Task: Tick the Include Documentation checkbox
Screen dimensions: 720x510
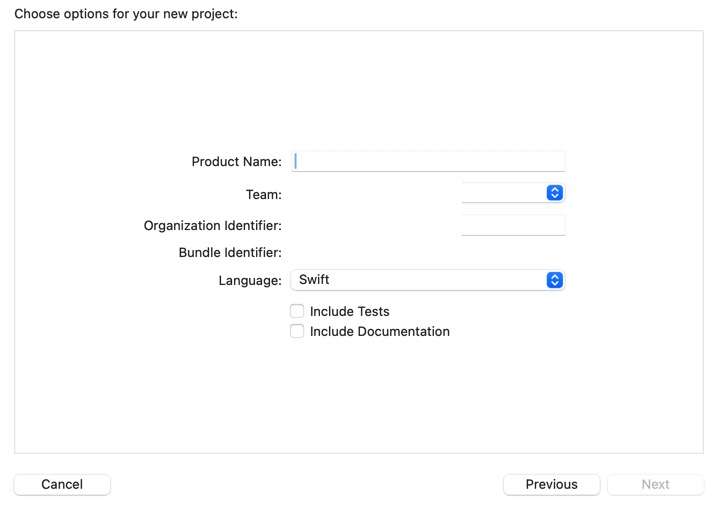Action: click(x=297, y=331)
